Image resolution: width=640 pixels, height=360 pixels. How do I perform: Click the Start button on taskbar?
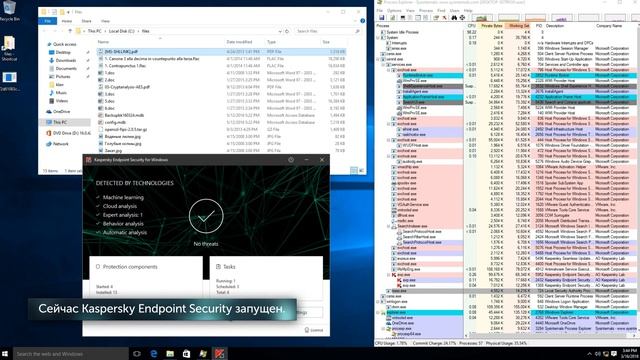click(x=5, y=353)
